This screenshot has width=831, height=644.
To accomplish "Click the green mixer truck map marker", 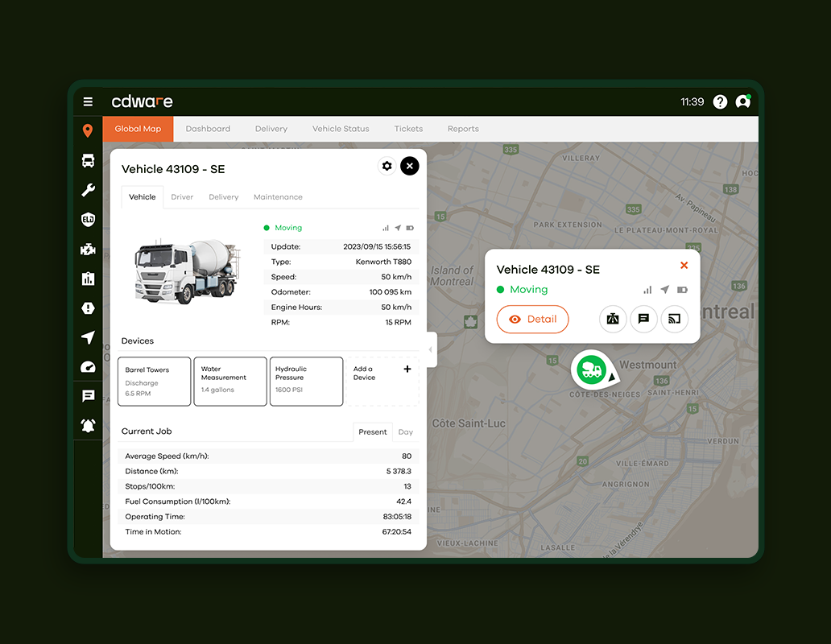I will (592, 369).
